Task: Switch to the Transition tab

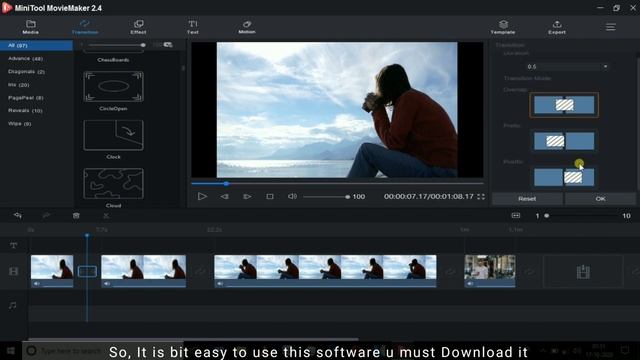Action: click(x=85, y=27)
